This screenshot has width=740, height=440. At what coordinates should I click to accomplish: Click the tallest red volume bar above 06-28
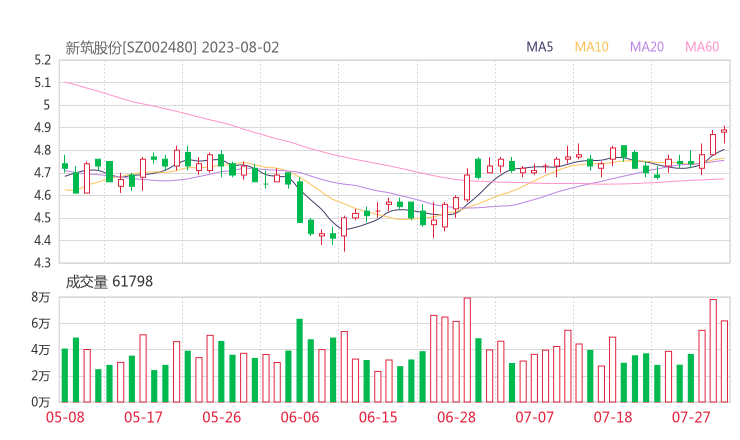(x=467, y=349)
